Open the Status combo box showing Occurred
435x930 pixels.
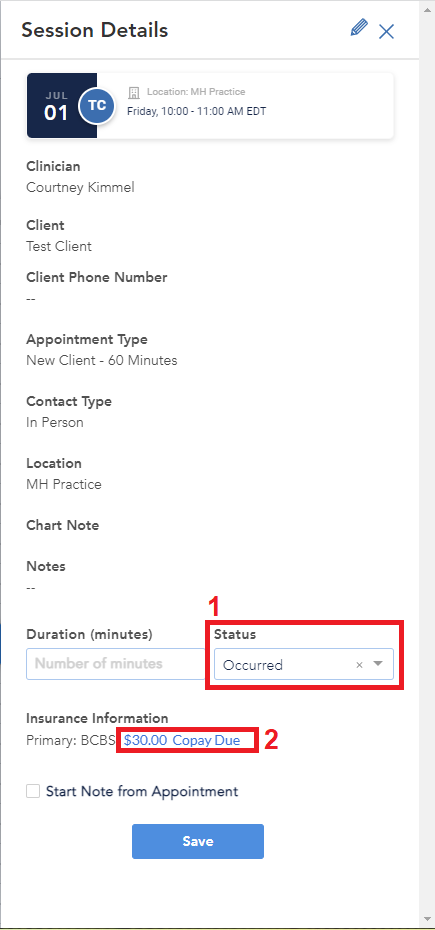303,664
